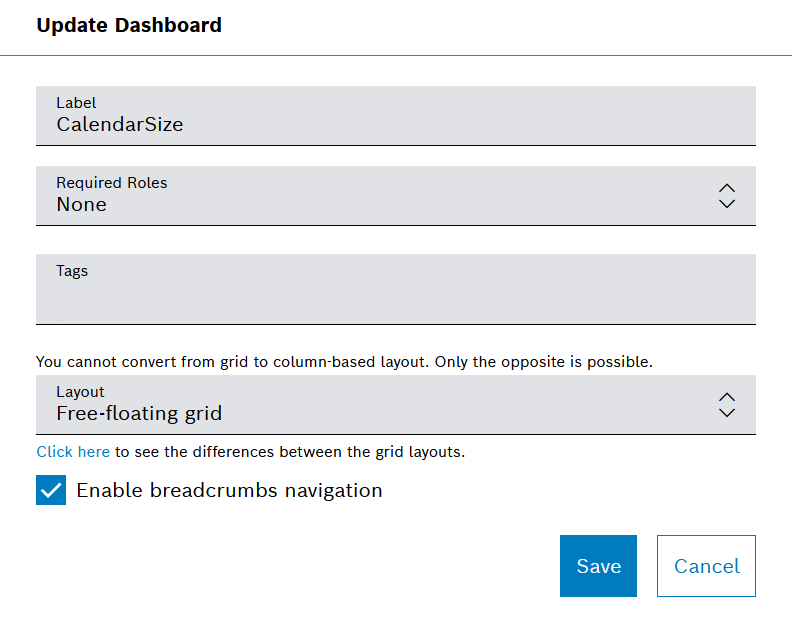Click the Required Roles chevron arrows icon
Screen dimensions: 792x634
(x=727, y=195)
